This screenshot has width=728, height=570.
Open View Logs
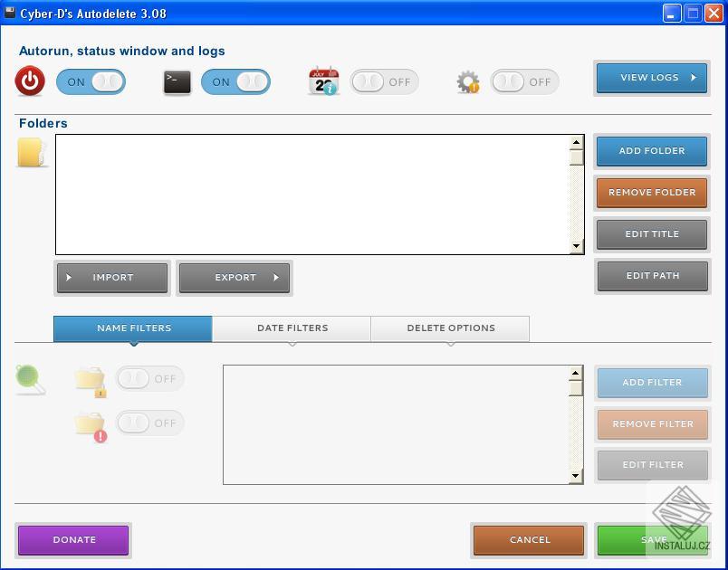pos(652,78)
